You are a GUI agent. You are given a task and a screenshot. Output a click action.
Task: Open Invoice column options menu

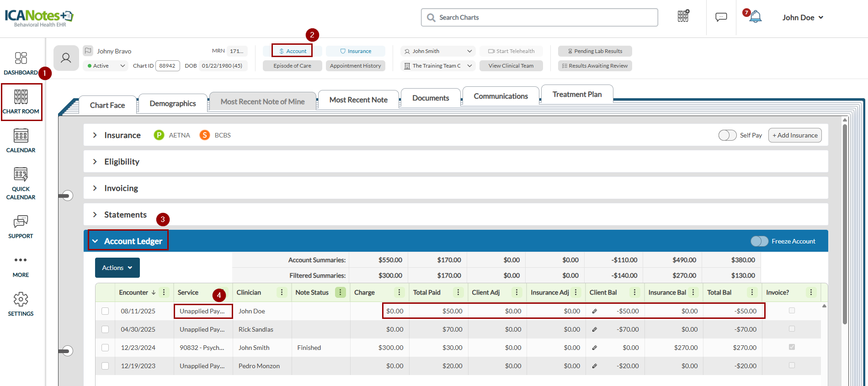click(x=811, y=292)
